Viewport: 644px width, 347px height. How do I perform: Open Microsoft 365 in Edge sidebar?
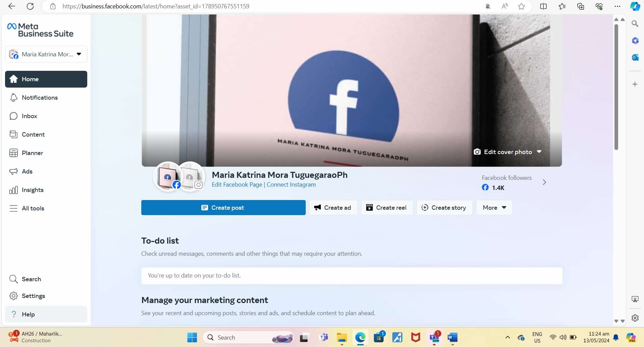pyautogui.click(x=635, y=41)
